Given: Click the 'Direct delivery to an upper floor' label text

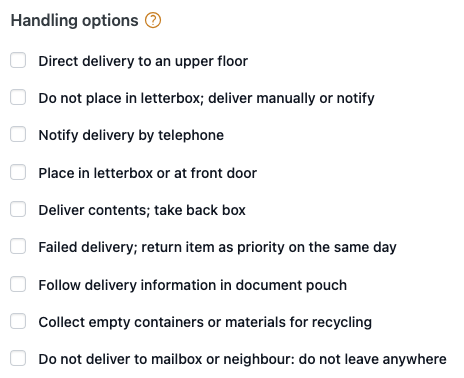Looking at the screenshot, I should [143, 62].
